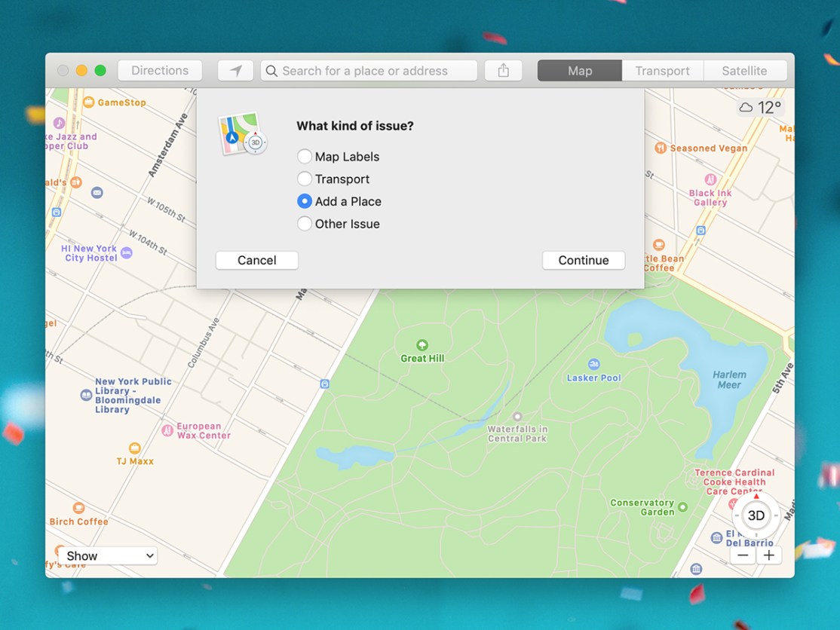Image resolution: width=840 pixels, height=630 pixels.
Task: Click the HI New York City Hostel pin
Action: [x=126, y=252]
